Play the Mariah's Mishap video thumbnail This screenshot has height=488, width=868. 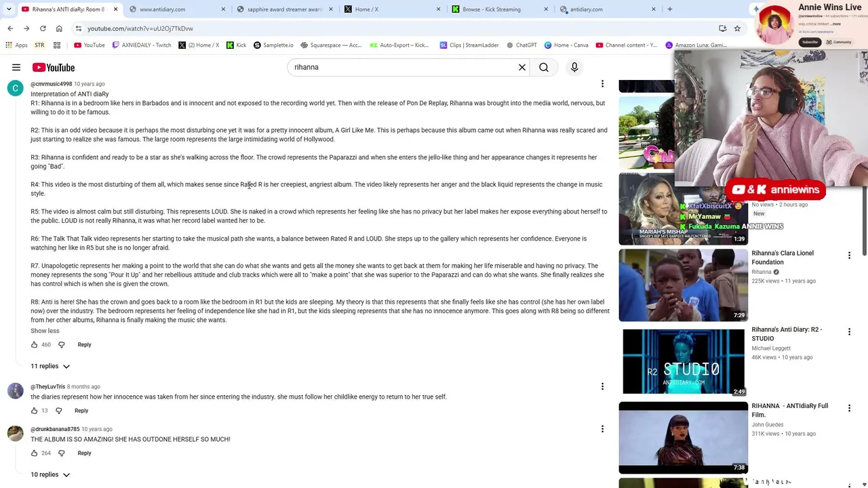coord(683,209)
